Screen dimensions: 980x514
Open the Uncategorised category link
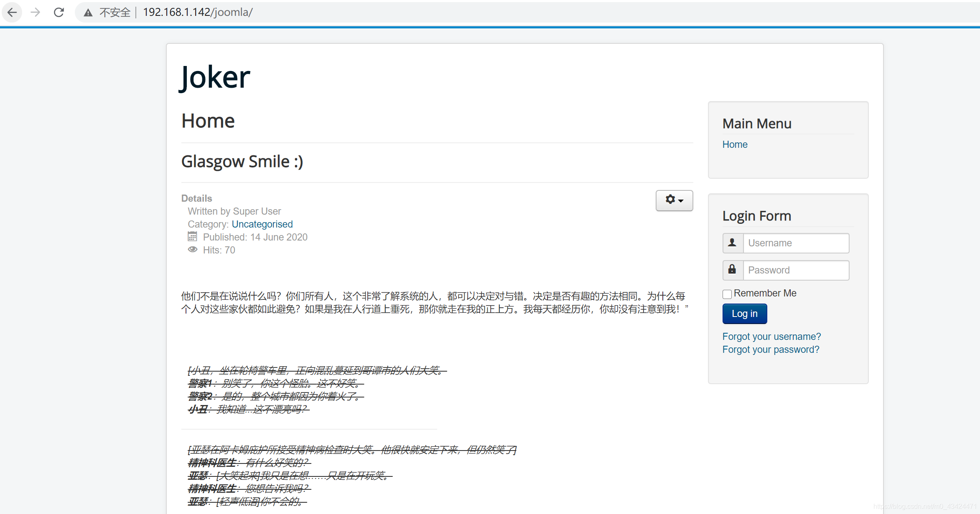click(x=262, y=224)
